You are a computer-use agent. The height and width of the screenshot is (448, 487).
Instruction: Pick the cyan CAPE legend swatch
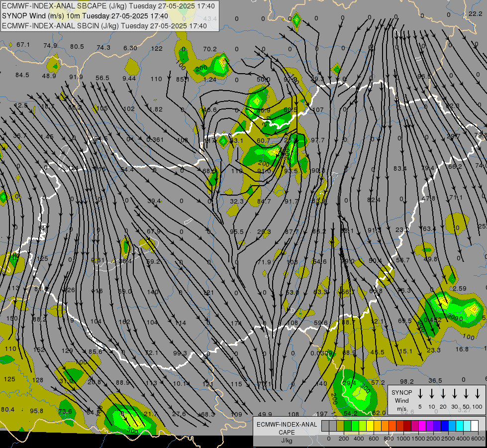coord(459,426)
